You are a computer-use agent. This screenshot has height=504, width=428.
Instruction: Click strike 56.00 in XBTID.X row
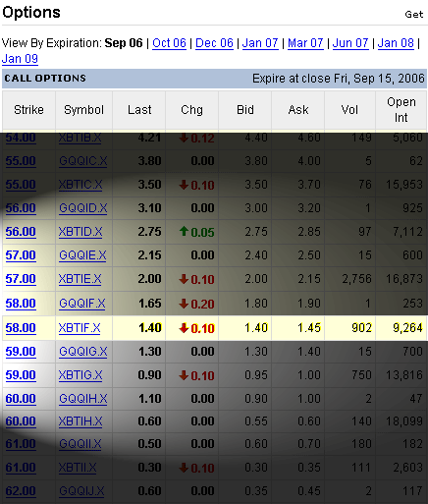tap(21, 232)
